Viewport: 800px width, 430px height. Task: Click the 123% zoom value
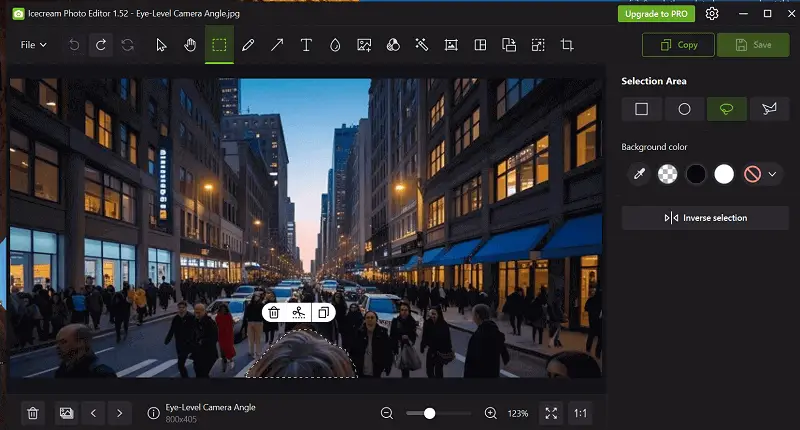click(517, 414)
